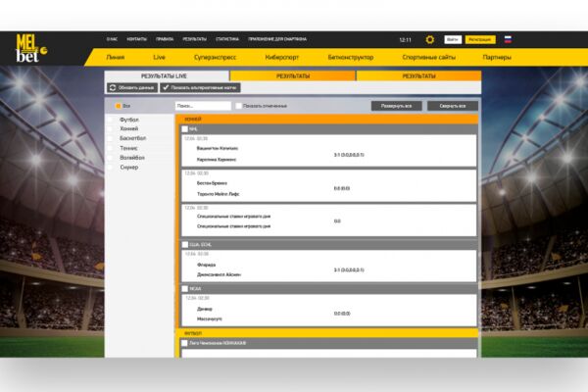
Task: Collapse the orange ХОККЕЙ section header
Action: pos(327,120)
